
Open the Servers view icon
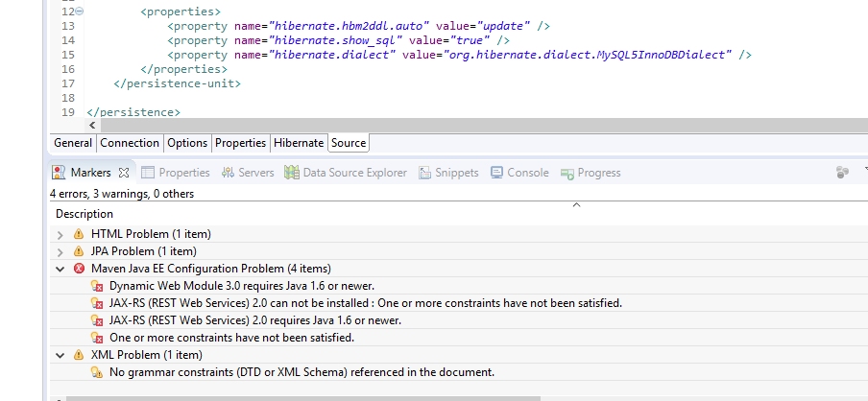coord(228,173)
